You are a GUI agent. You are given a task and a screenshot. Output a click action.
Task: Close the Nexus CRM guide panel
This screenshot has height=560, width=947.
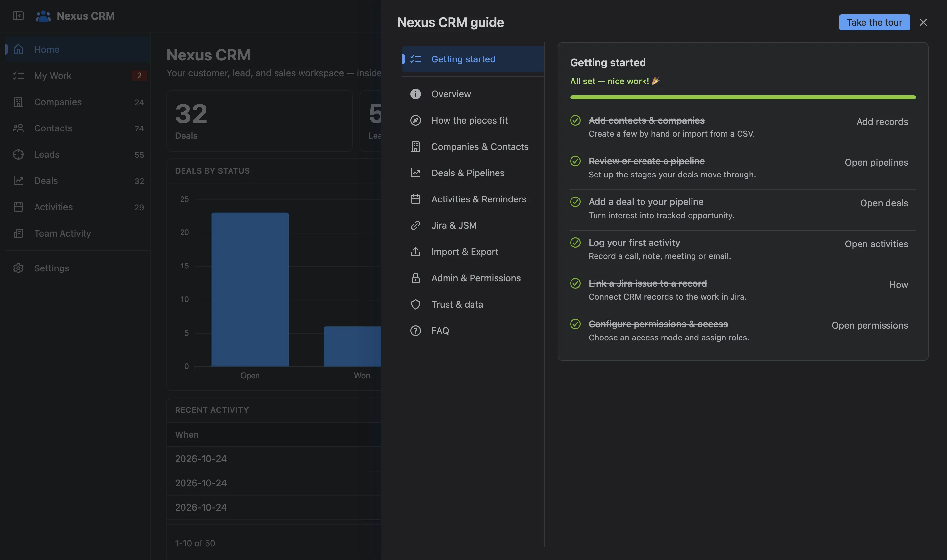[x=923, y=22]
